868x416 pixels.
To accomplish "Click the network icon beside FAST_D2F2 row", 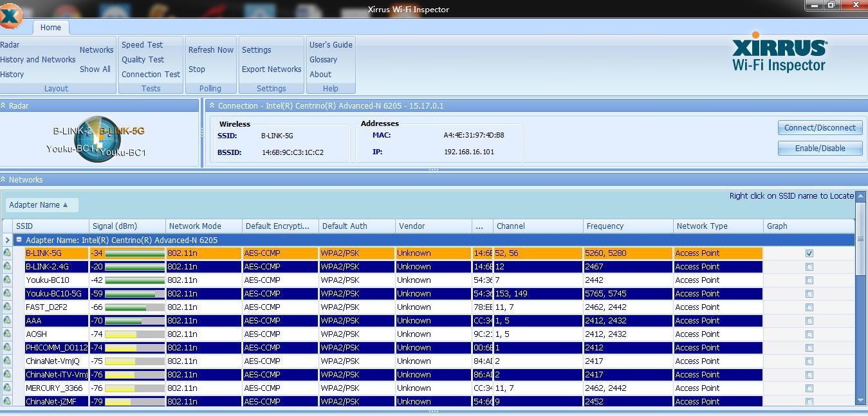I will pyautogui.click(x=7, y=307).
